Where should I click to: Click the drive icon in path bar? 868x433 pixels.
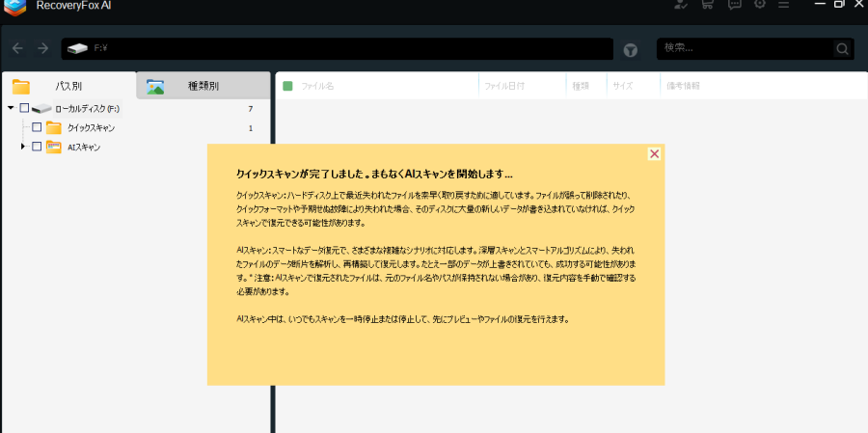pos(78,49)
